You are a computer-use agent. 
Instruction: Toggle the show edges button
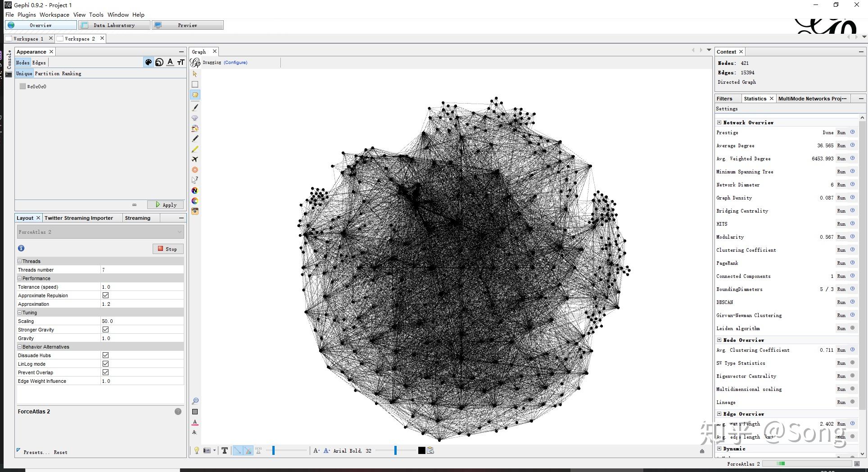click(237, 450)
